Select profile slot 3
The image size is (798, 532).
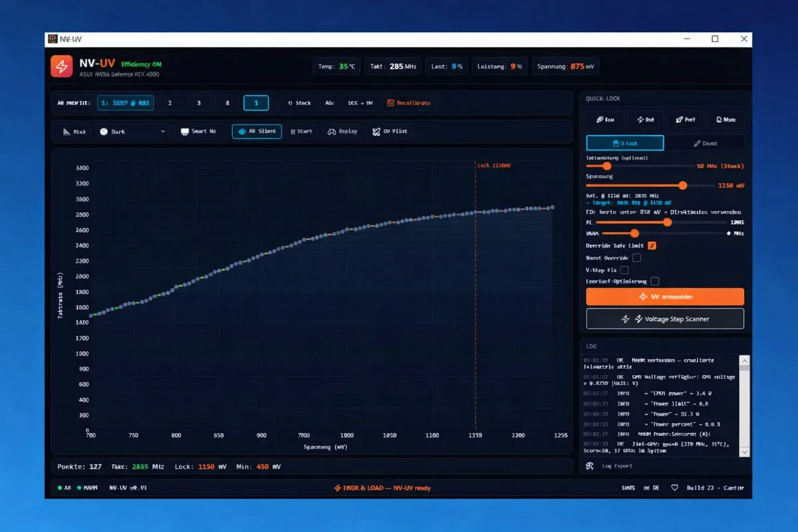[198, 103]
